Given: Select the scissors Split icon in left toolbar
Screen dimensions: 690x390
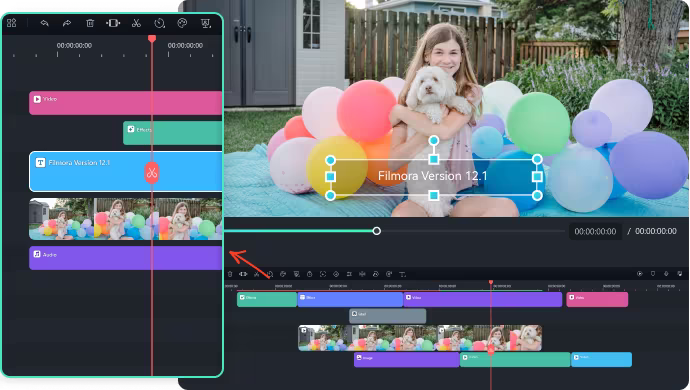Looking at the screenshot, I should tap(136, 23).
